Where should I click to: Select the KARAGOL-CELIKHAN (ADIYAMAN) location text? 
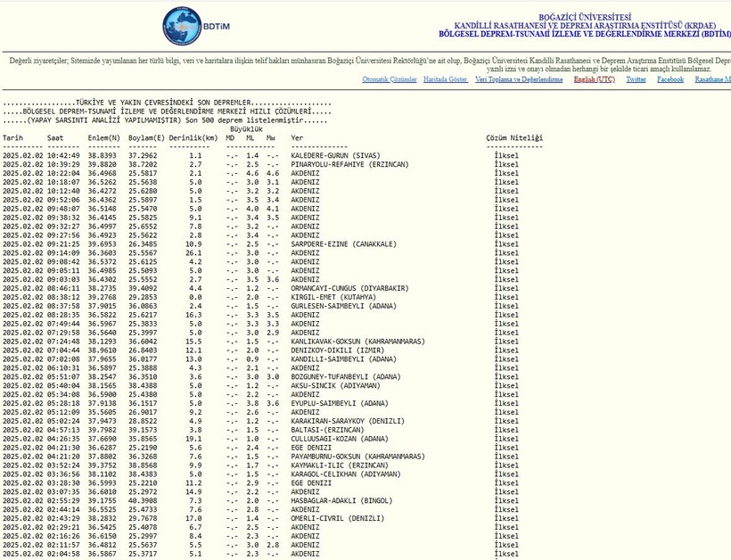point(346,474)
